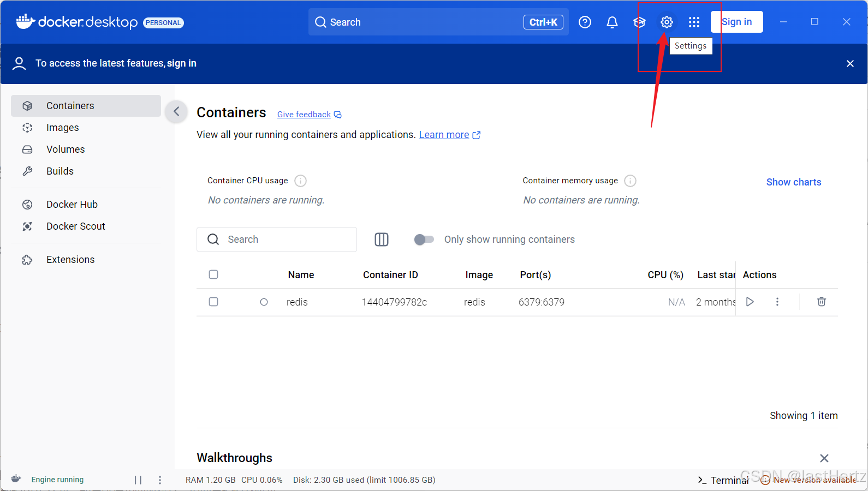Check the select-all containers checkbox
868x491 pixels.
[213, 274]
